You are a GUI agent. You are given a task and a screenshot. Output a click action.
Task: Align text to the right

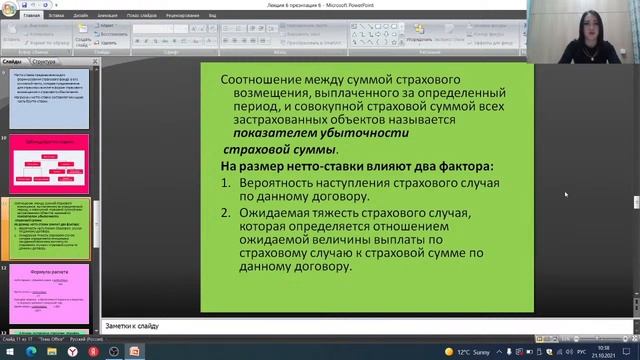[x=244, y=41]
